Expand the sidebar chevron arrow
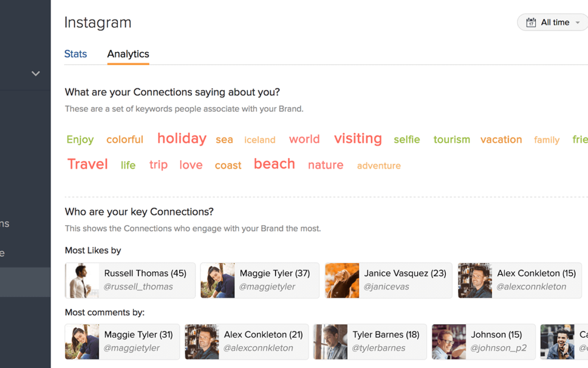Image resolution: width=588 pixels, height=368 pixels. point(36,74)
